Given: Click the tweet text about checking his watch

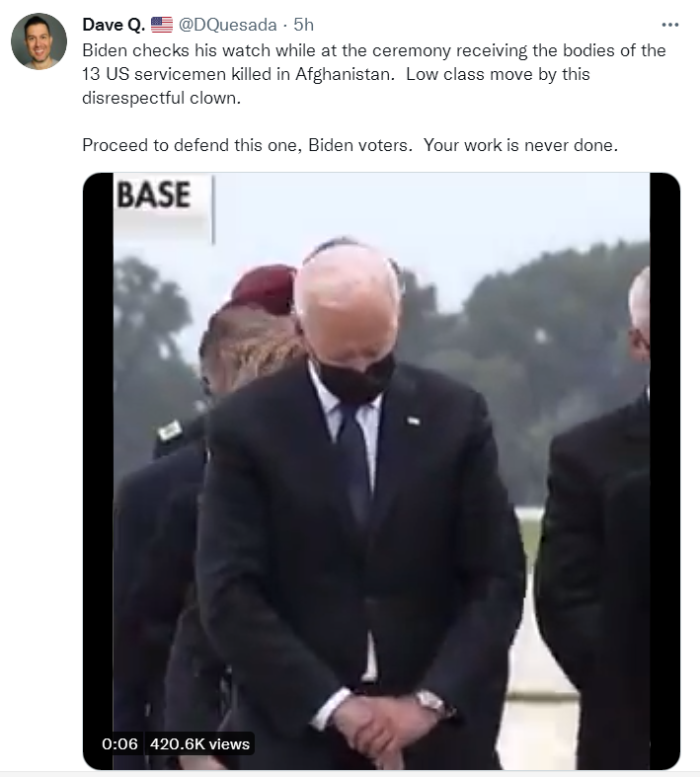Looking at the screenshot, I should [x=374, y=74].
